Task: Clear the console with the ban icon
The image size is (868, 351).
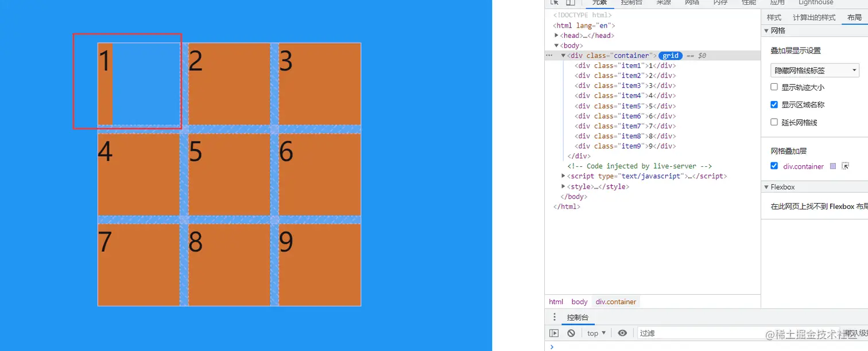Action: (x=571, y=333)
